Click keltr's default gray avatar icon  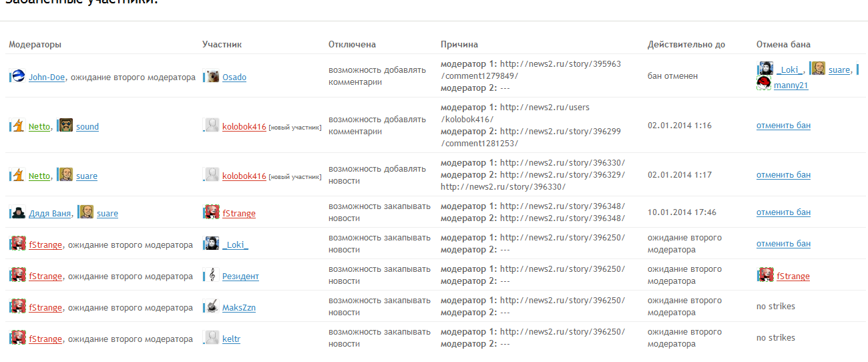pos(212,338)
